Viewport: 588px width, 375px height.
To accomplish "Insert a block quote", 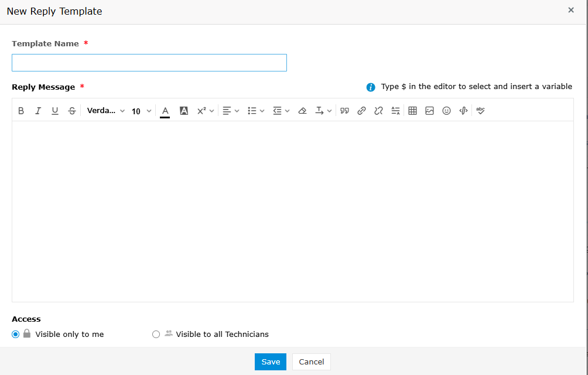I will click(x=344, y=111).
